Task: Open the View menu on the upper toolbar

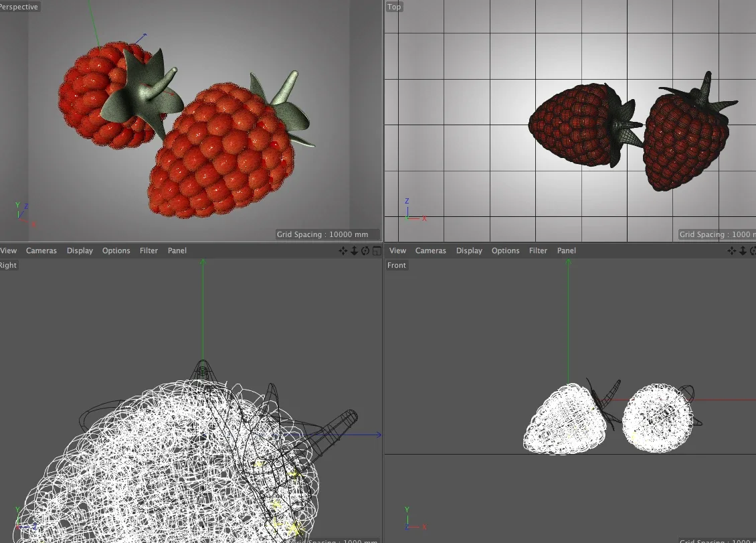Action: pos(8,250)
